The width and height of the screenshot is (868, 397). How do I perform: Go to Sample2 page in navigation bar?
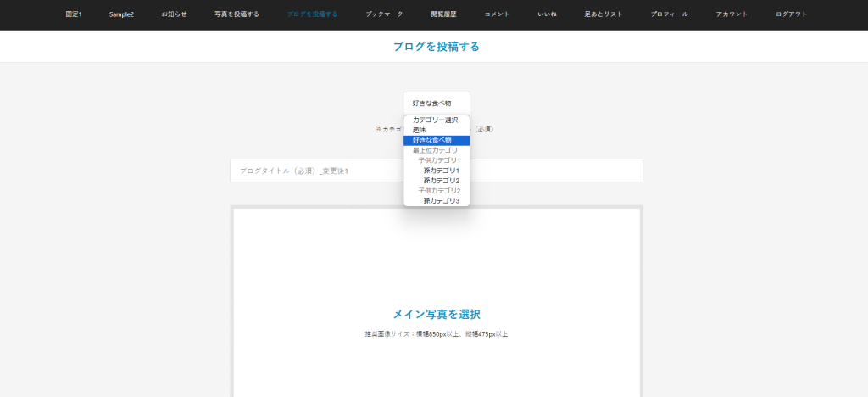121,14
